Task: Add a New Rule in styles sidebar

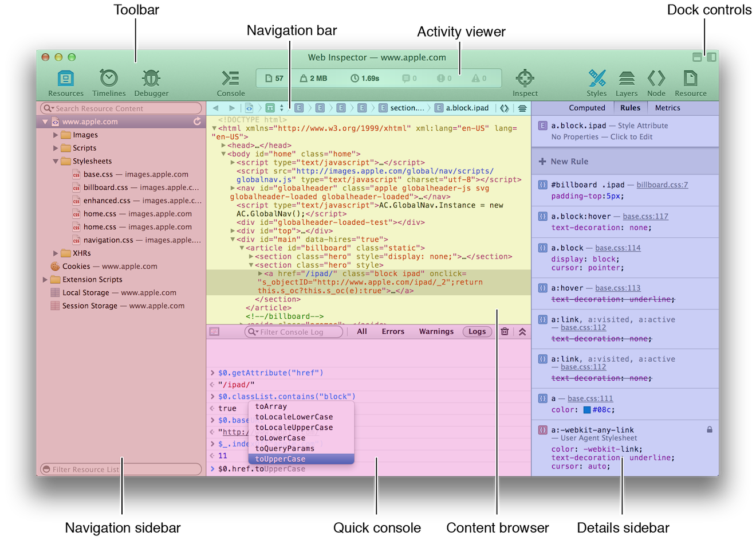Action: click(x=564, y=162)
